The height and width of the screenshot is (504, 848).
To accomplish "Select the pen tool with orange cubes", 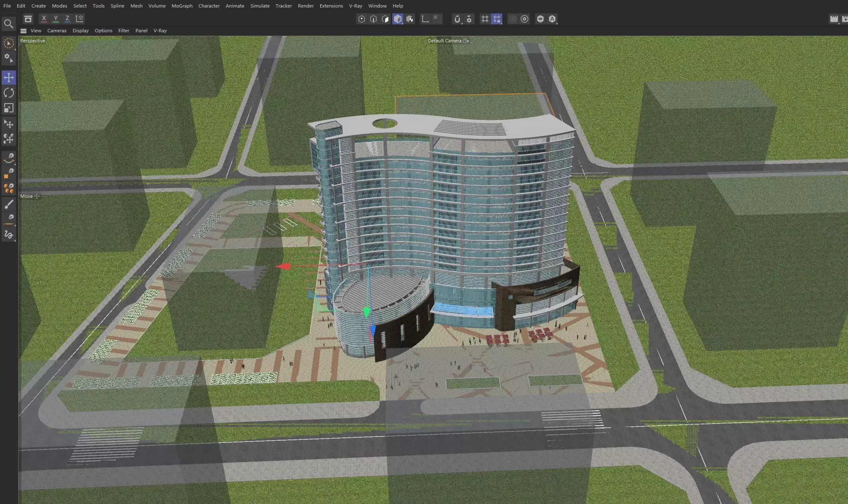I will click(8, 188).
